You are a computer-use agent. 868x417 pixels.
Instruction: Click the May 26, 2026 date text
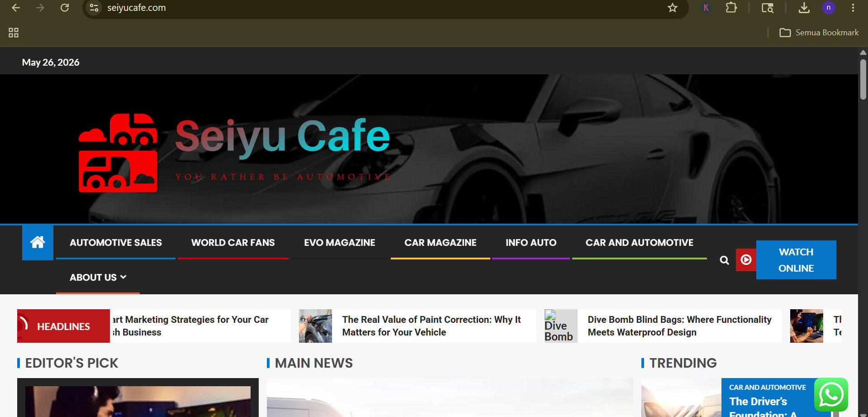click(51, 62)
